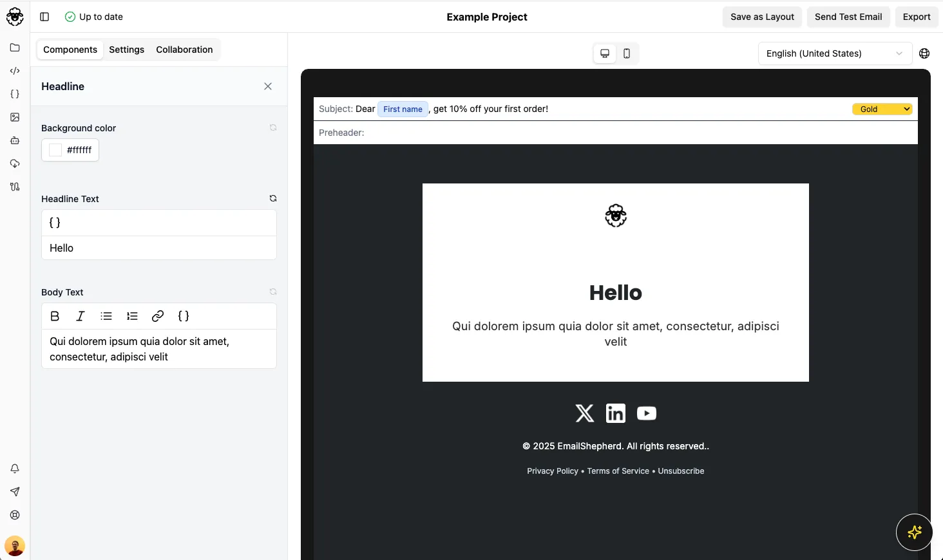Click the Send Test Email button

click(x=848, y=17)
